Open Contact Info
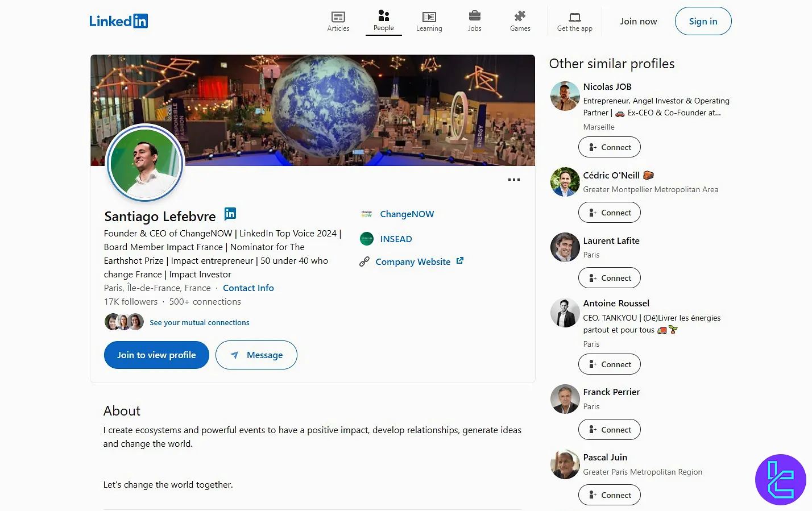 pyautogui.click(x=248, y=288)
